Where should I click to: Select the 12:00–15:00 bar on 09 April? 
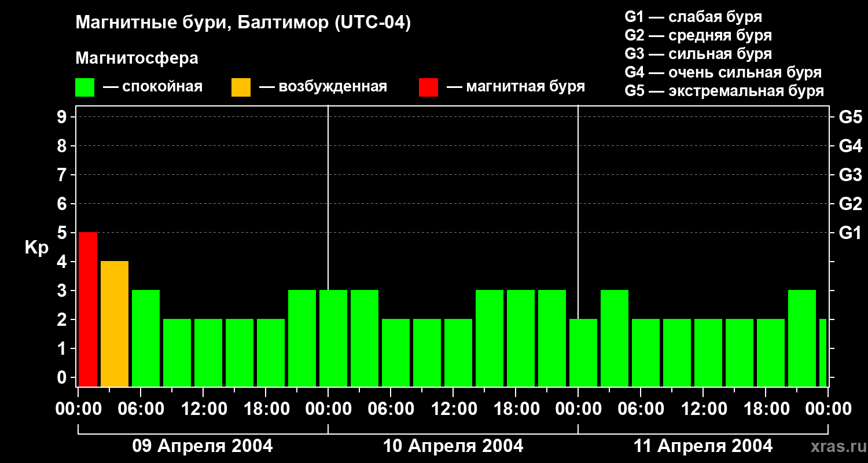208,352
